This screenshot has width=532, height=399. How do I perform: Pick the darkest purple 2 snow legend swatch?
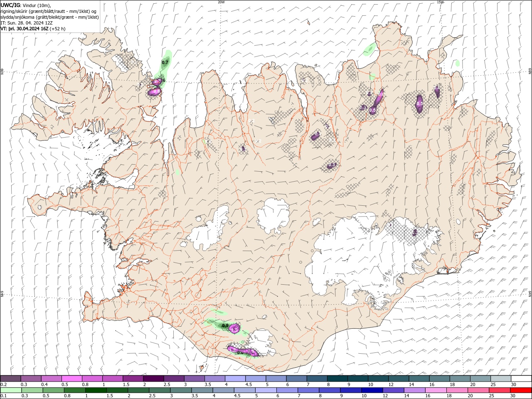(153, 379)
